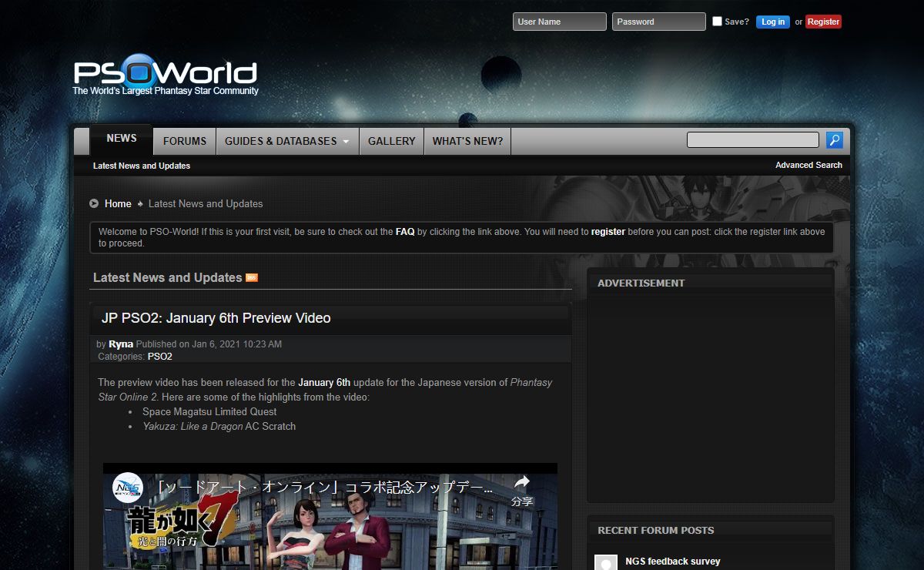Click the PSO-World logo
The image size is (924, 570).
[166, 75]
